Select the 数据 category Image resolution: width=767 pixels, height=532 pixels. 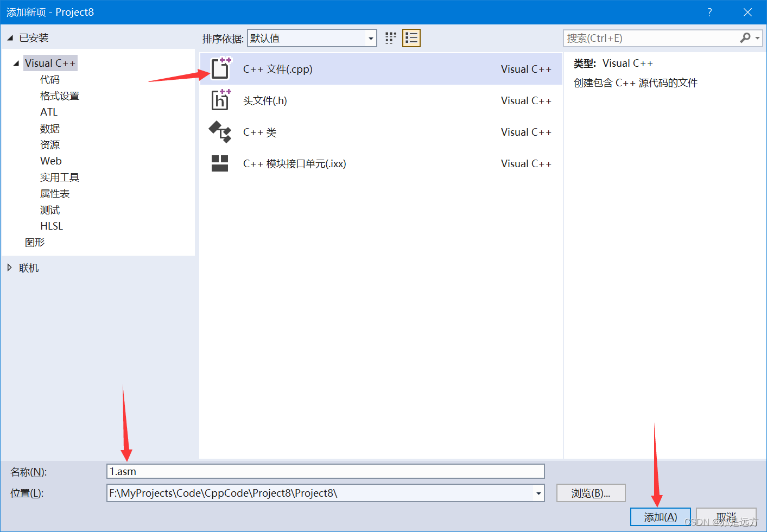click(50, 129)
